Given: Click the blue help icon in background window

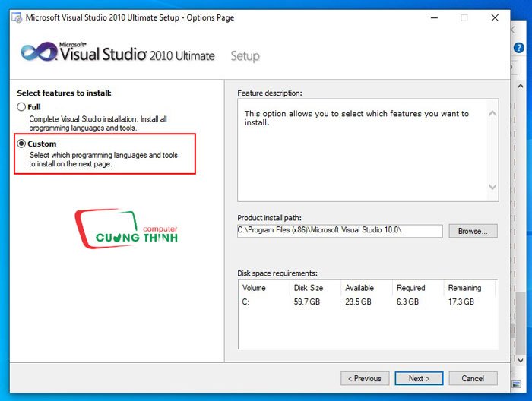Looking at the screenshot, I should (x=519, y=47).
